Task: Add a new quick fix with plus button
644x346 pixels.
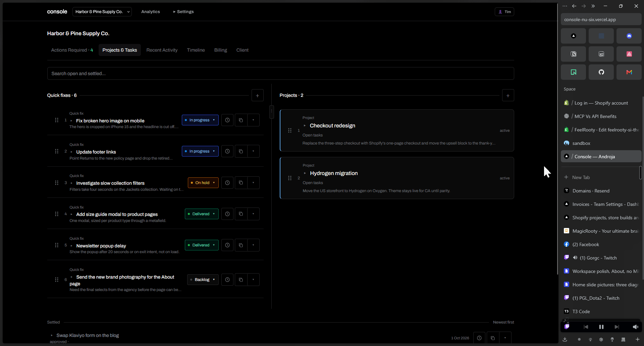Action: click(257, 96)
